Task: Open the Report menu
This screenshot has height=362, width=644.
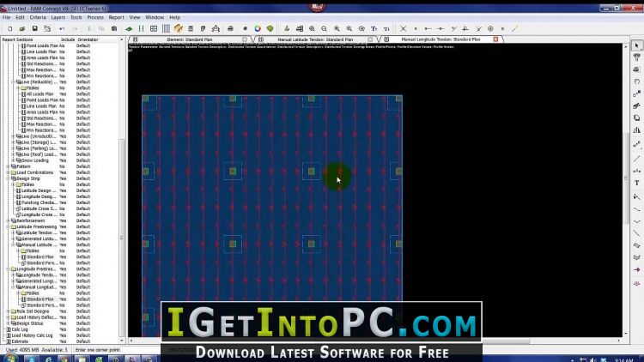Action: pos(116,18)
